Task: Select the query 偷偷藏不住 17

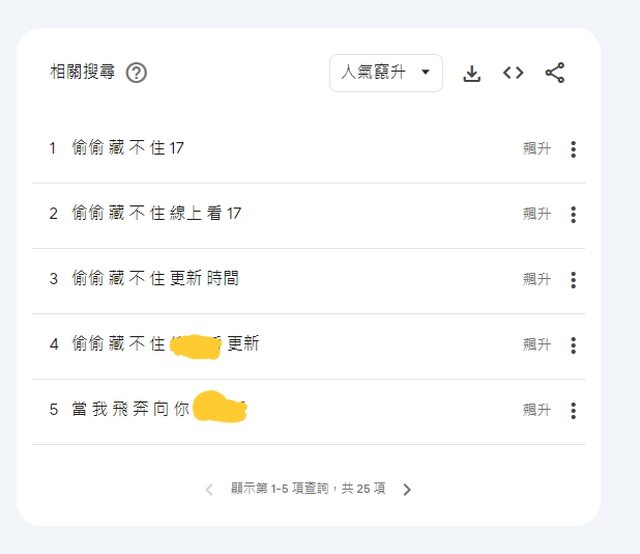Action: pyautogui.click(x=128, y=149)
